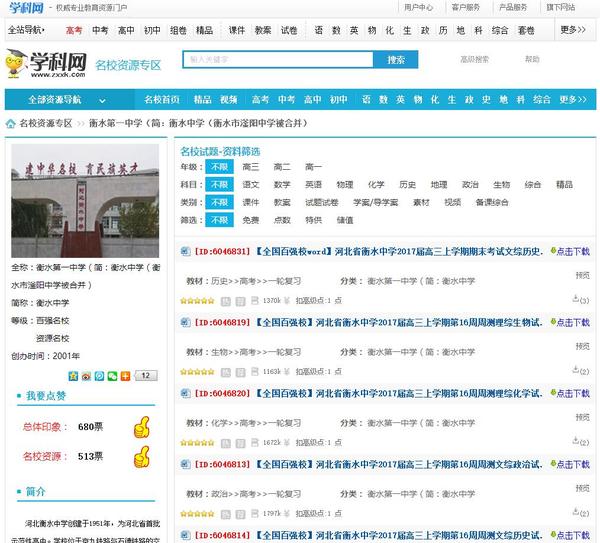
Task: Select 数学 subject filter
Action: pos(282,184)
